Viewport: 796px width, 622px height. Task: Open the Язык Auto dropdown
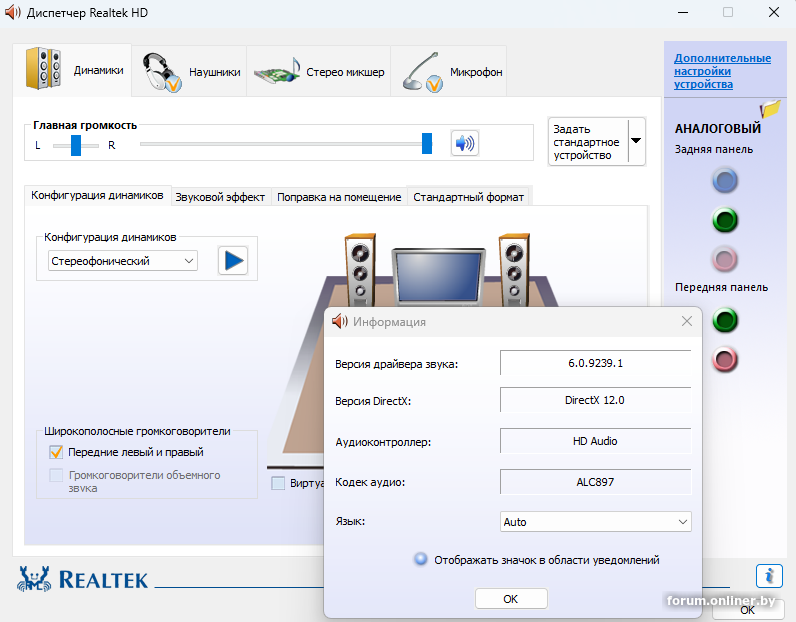click(x=595, y=522)
